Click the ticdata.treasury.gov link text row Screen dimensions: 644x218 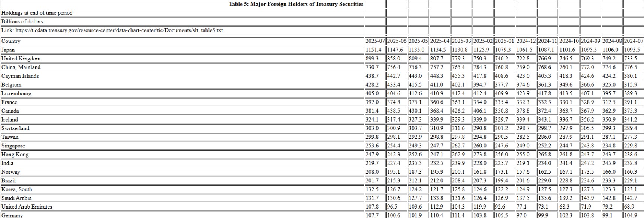click(x=112, y=30)
